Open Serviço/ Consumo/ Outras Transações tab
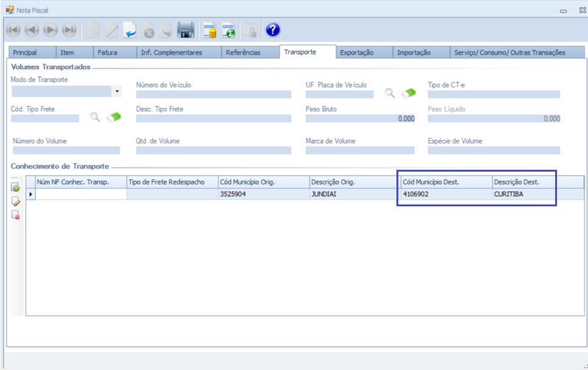This screenshot has width=588, height=370. point(510,52)
